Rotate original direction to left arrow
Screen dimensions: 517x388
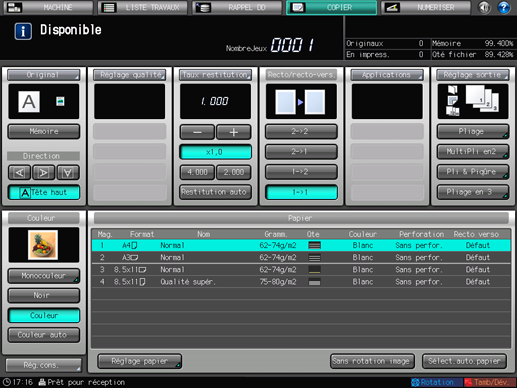[x=19, y=173]
